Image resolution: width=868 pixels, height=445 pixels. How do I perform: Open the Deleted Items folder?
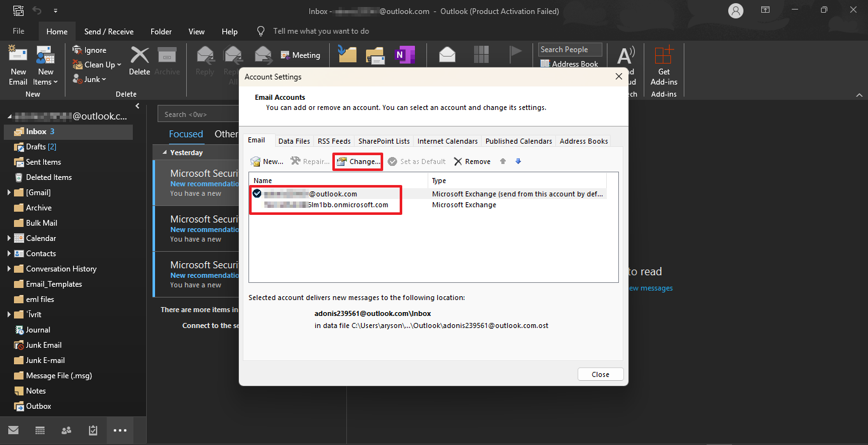pyautogui.click(x=69, y=177)
